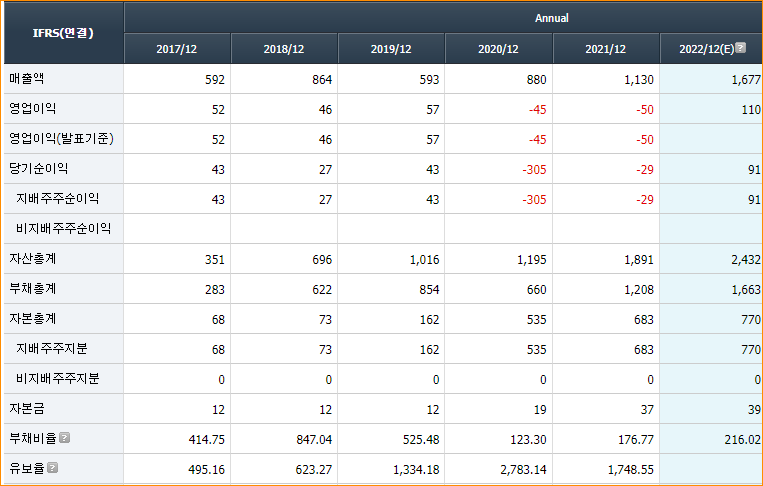
Task: Click the help icon beside 유보율
Action: [53, 468]
